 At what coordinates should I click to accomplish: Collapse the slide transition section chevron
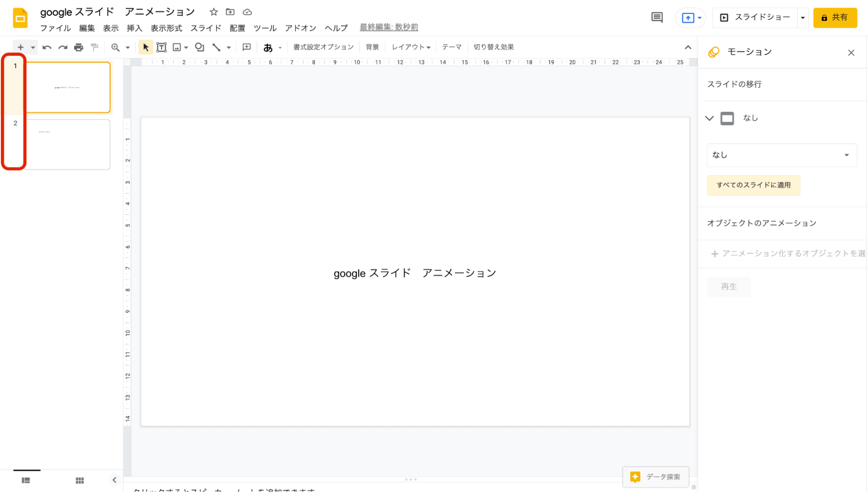click(710, 118)
